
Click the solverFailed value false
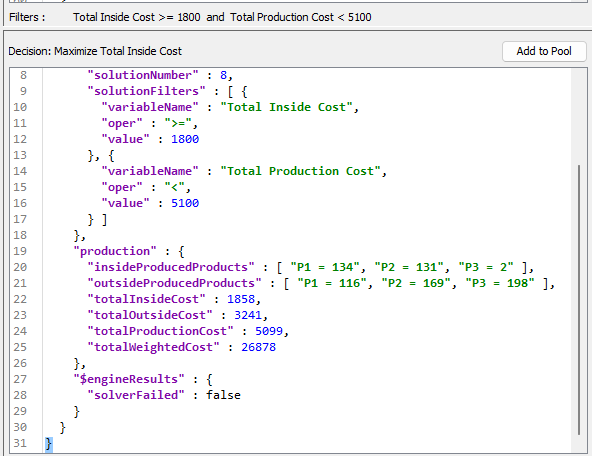pos(223,395)
